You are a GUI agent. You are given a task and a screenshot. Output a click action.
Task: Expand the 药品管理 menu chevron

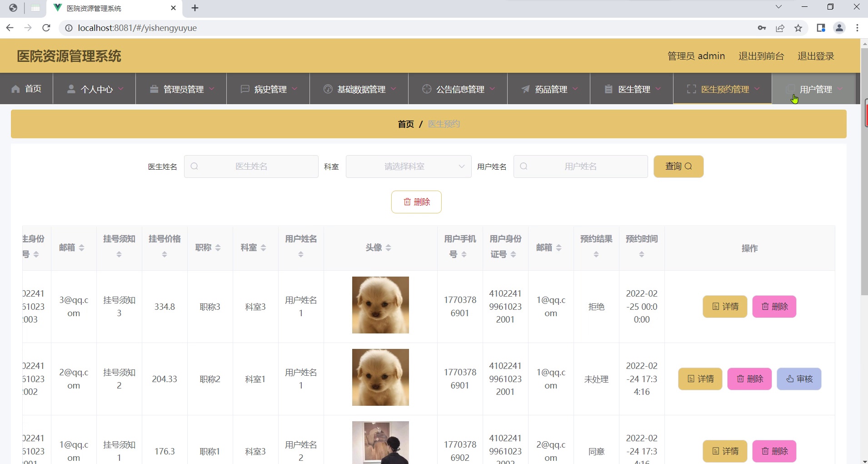(575, 89)
